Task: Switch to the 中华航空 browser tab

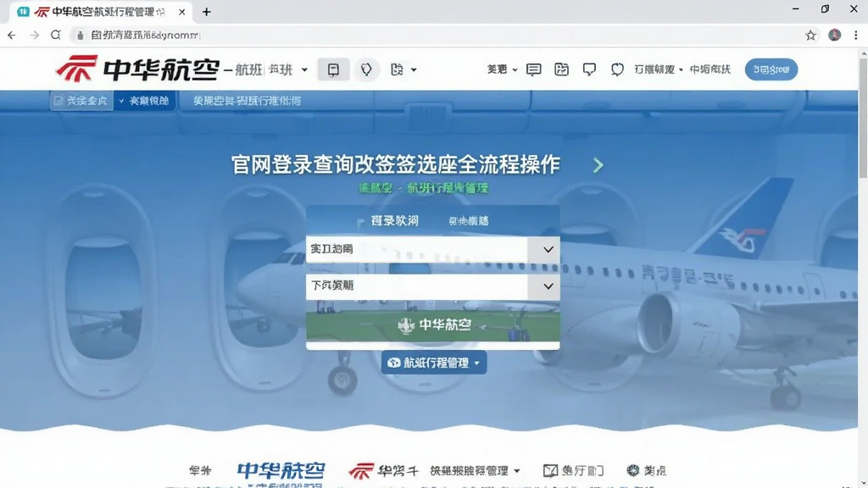Action: pos(101,12)
